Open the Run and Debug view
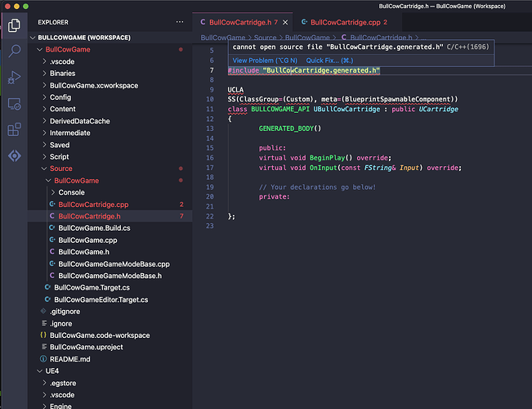The height and width of the screenshot is (409, 532). [x=14, y=79]
